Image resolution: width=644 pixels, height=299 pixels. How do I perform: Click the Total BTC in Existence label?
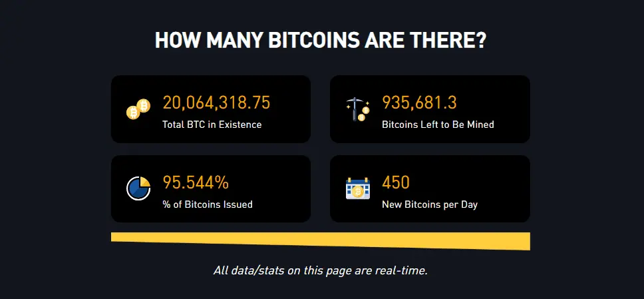click(x=212, y=125)
